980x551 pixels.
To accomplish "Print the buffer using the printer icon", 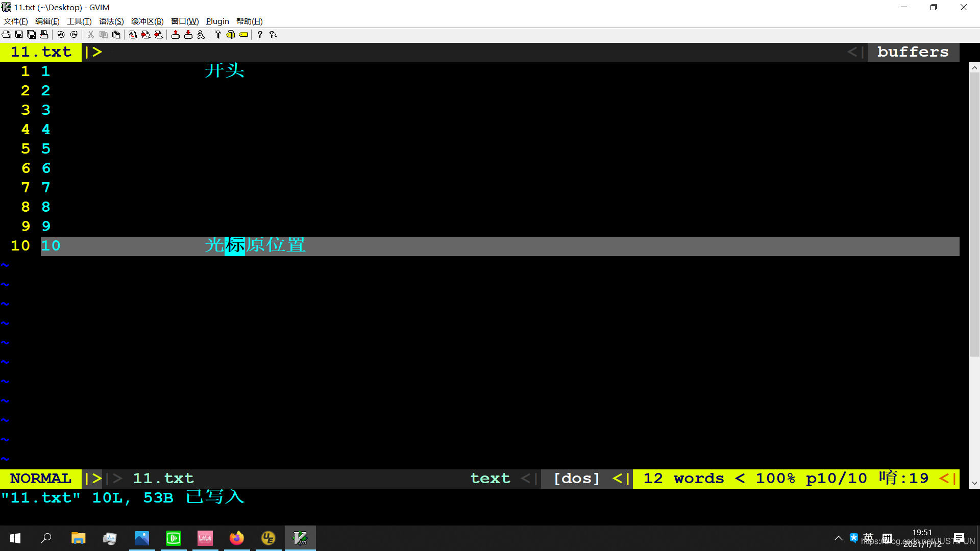I will [44, 35].
